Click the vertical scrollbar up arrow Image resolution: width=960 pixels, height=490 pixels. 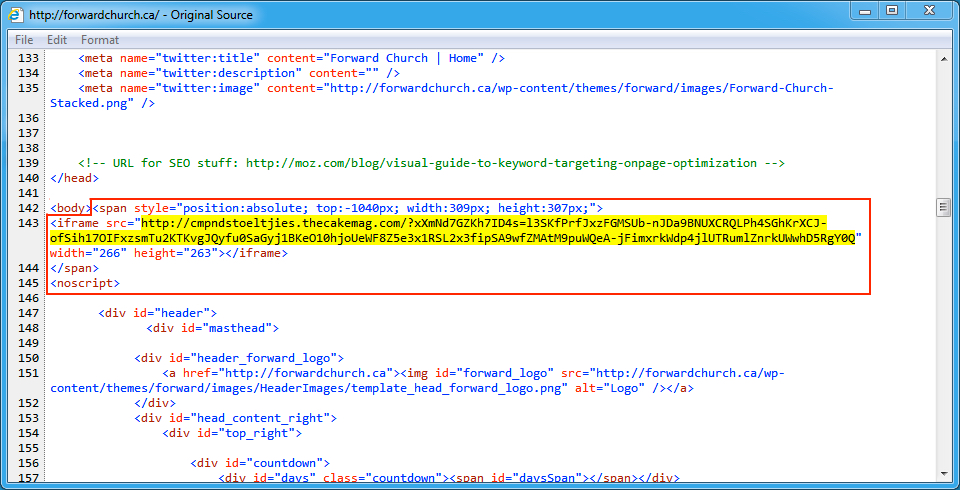pos(943,57)
